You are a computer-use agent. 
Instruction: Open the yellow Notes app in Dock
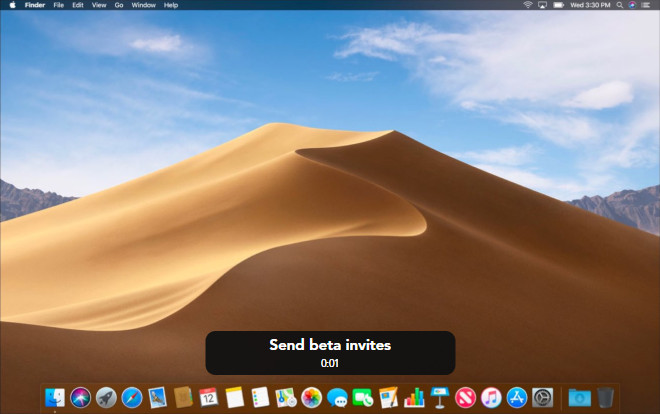234,398
